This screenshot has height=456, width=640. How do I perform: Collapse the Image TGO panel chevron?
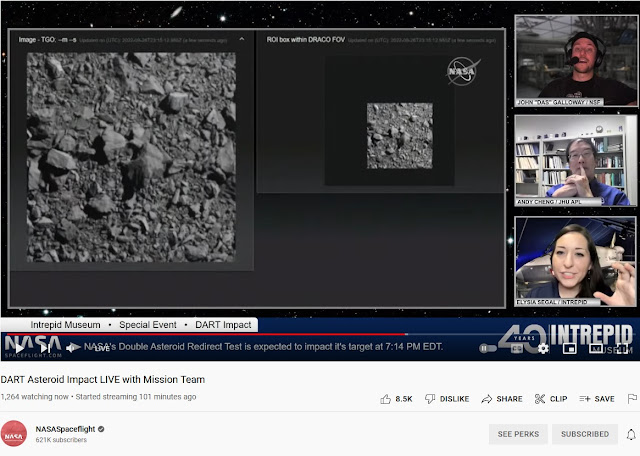tap(242, 39)
